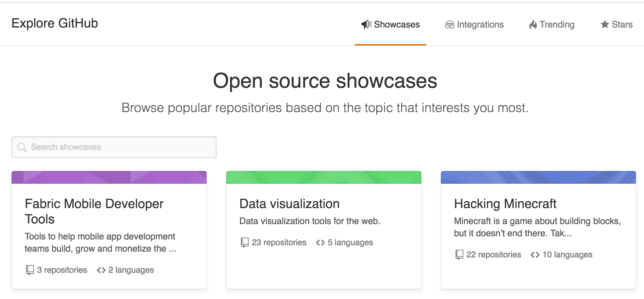Open the Showcases tab
The height and width of the screenshot is (299, 644).
(x=391, y=24)
